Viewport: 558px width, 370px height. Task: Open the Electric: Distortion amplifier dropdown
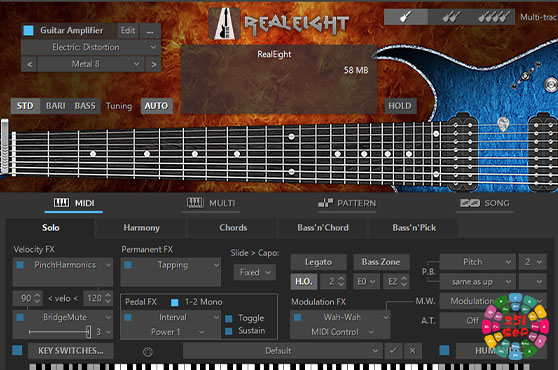tap(90, 47)
